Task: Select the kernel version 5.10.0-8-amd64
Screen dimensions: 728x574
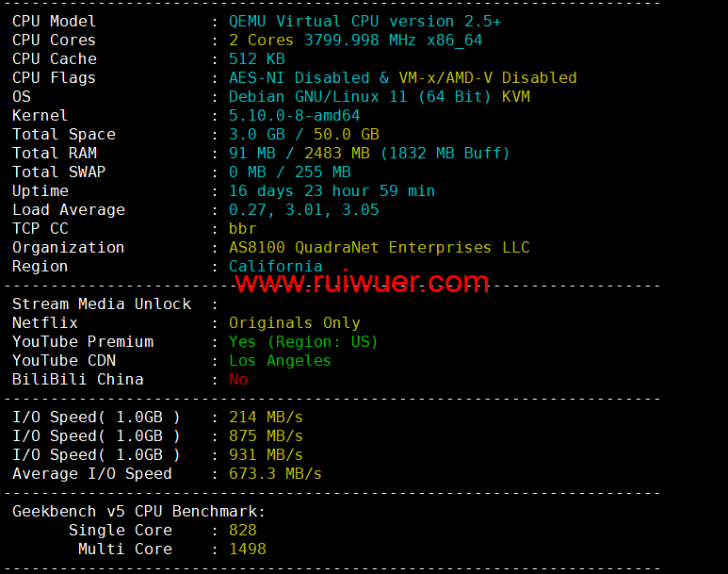Action: (x=295, y=116)
